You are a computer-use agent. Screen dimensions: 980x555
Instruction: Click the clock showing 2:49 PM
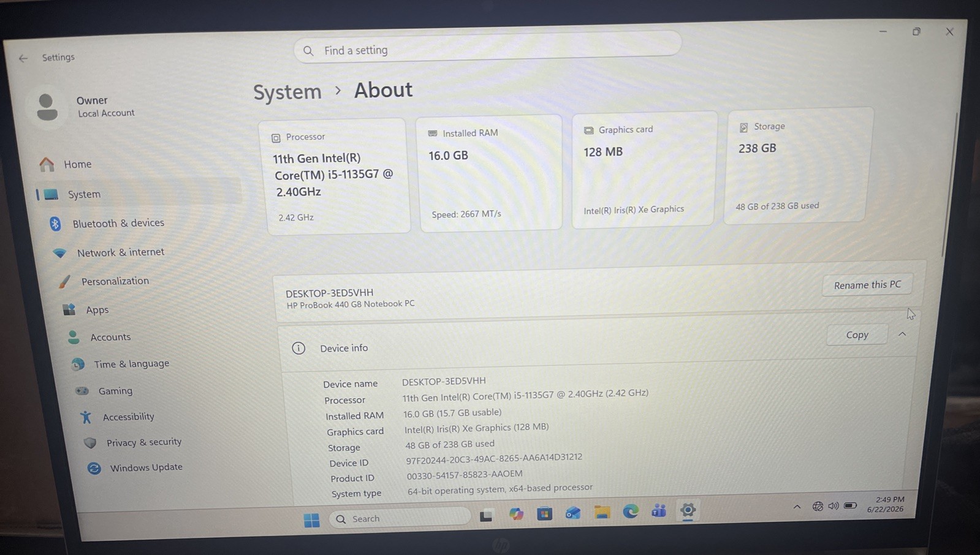889,499
